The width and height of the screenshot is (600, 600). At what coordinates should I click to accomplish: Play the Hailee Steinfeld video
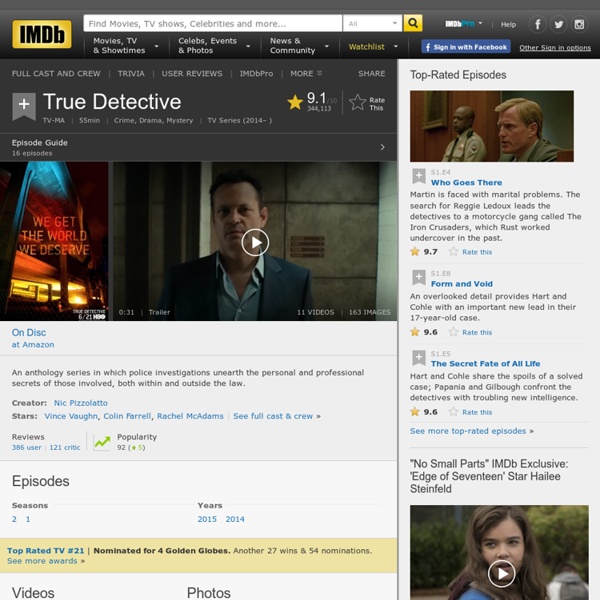pyautogui.click(x=501, y=573)
